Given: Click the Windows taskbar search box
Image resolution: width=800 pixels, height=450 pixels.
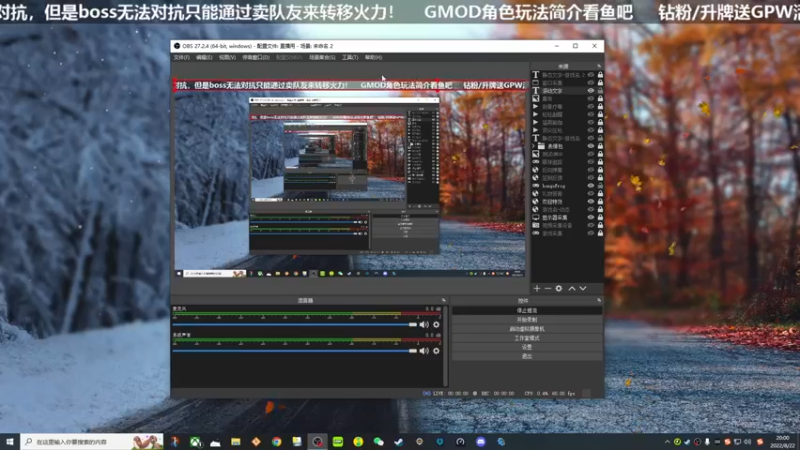Looking at the screenshot, I should tap(92, 442).
